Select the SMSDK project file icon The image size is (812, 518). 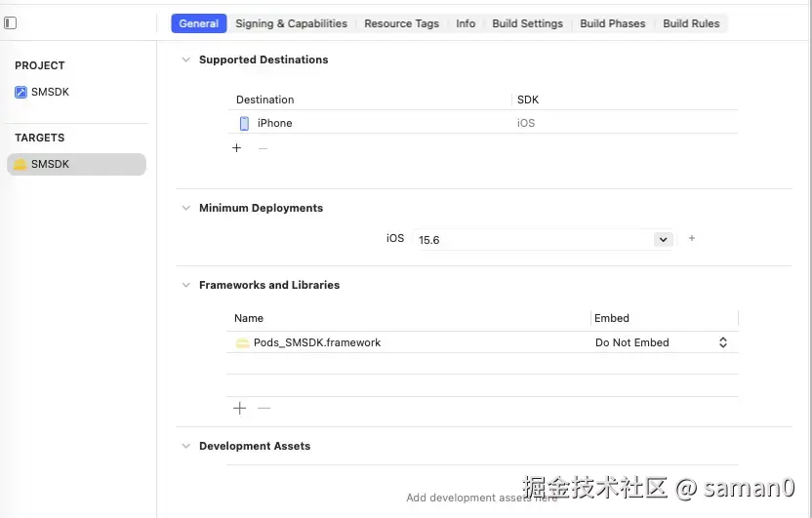(20, 92)
